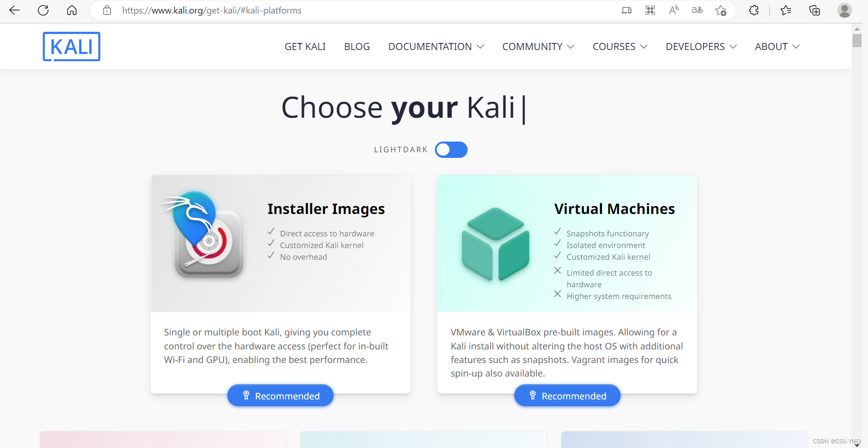This screenshot has width=868, height=448.
Task: Open the Virtual Machines heading
Action: [615, 209]
